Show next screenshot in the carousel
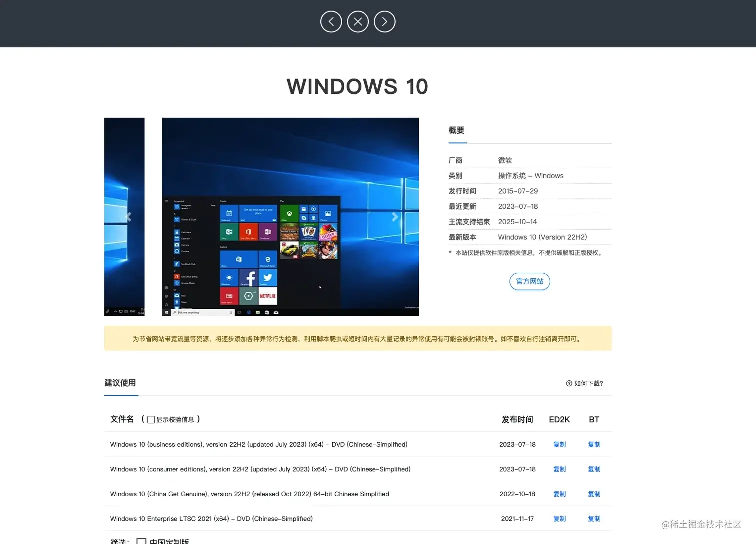The image size is (756, 544). pos(395,217)
